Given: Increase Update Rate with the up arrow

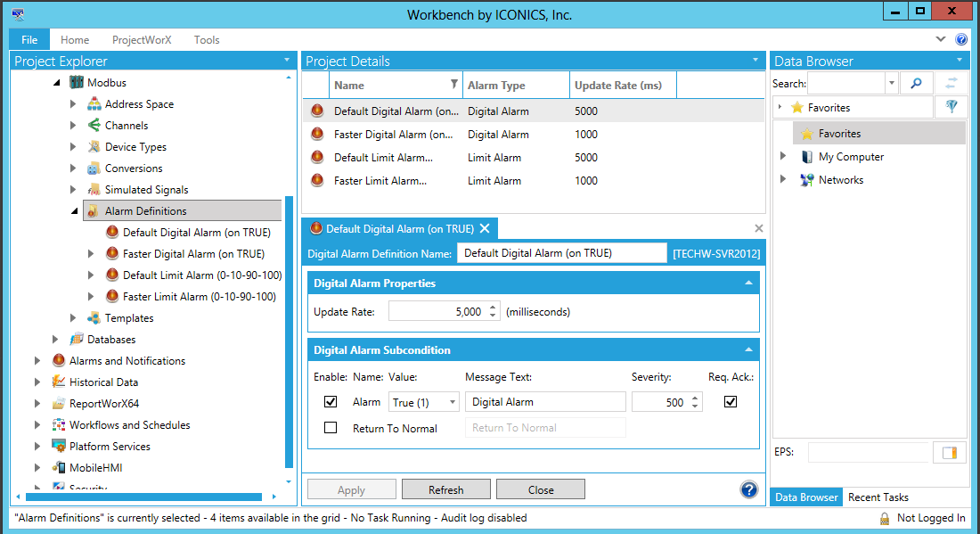Looking at the screenshot, I should pyautogui.click(x=493, y=308).
